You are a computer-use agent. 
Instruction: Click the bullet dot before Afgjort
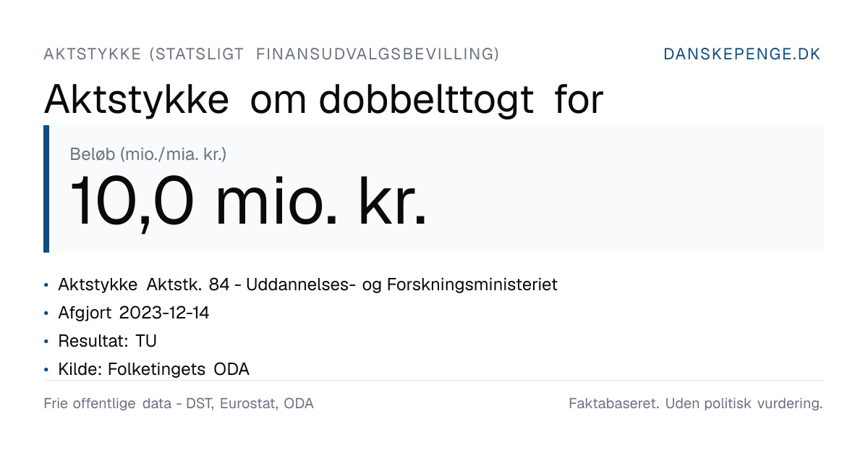(46, 313)
